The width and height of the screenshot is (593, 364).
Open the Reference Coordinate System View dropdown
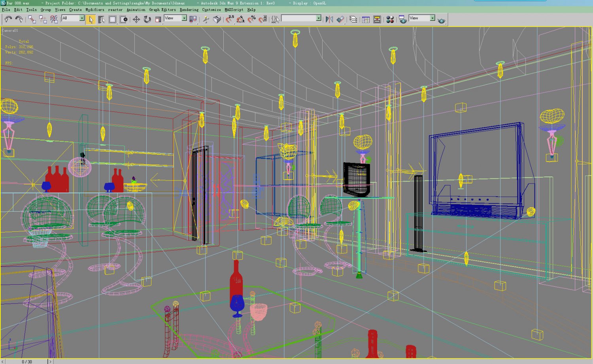click(175, 18)
